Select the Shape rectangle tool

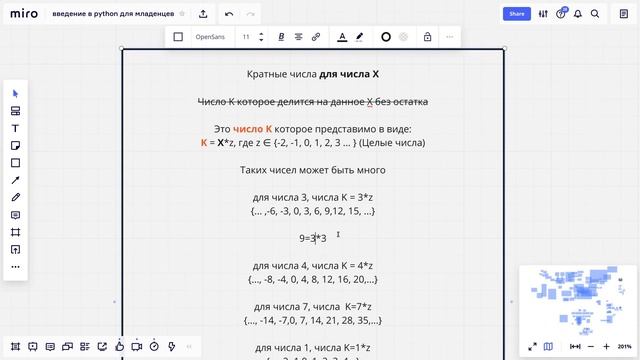tap(16, 163)
